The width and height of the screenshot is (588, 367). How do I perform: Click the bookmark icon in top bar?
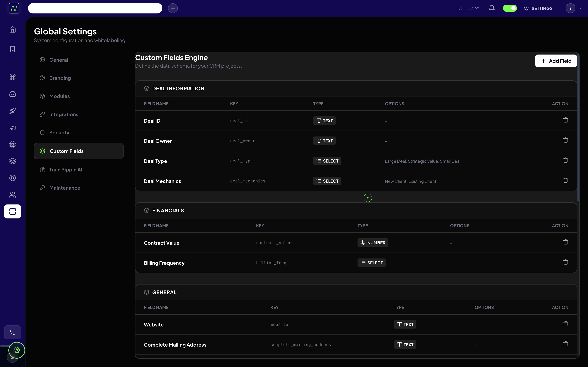pyautogui.click(x=459, y=8)
